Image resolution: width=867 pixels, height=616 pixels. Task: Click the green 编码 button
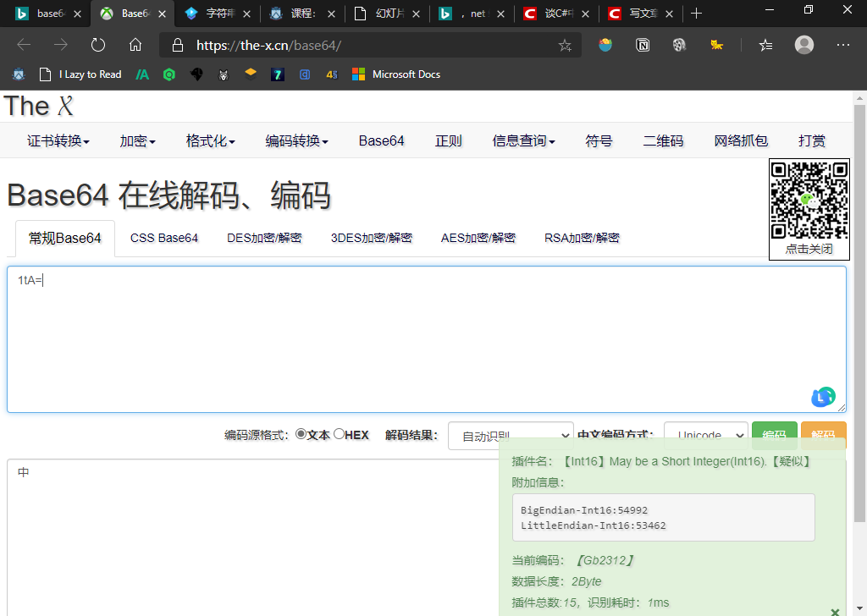(x=774, y=434)
